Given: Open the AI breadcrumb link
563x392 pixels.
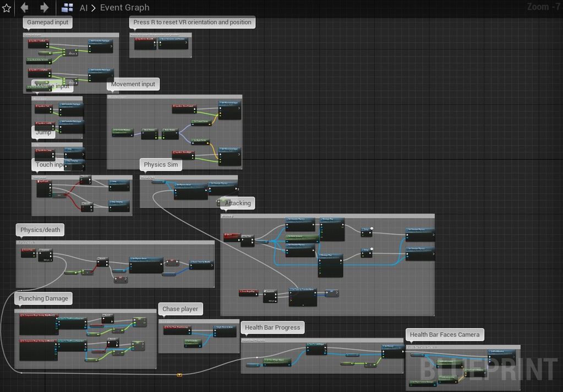Looking at the screenshot, I should click(x=84, y=8).
